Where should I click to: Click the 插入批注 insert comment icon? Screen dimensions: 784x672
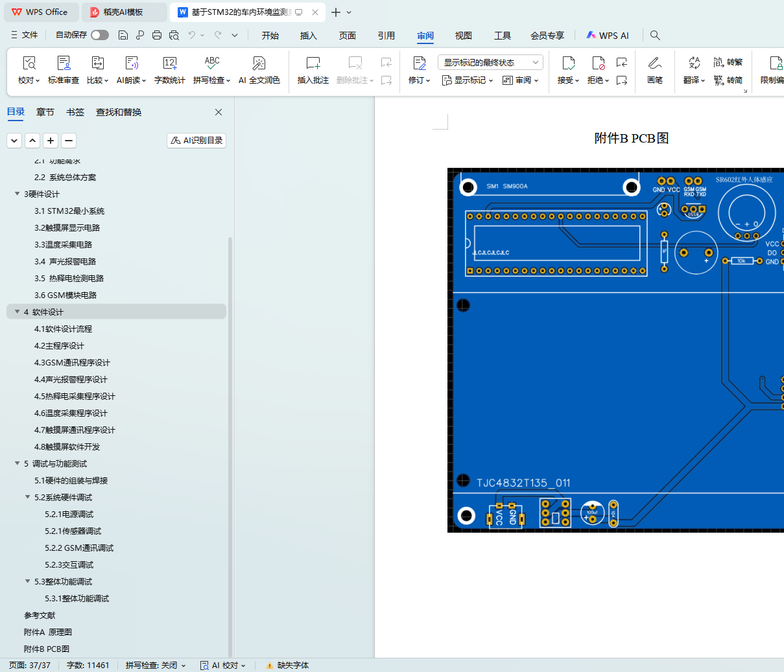coord(313,64)
